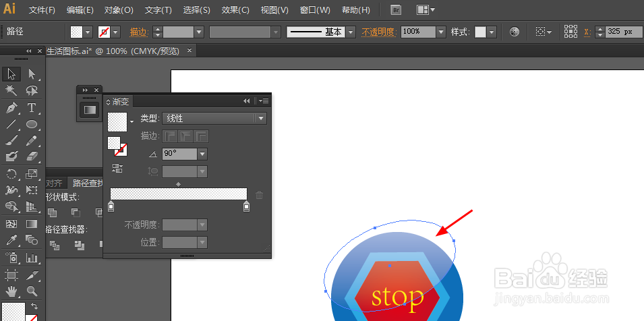Screen dimensions: 644x321
Task: Select the Paintbrush tool
Action: (11, 140)
